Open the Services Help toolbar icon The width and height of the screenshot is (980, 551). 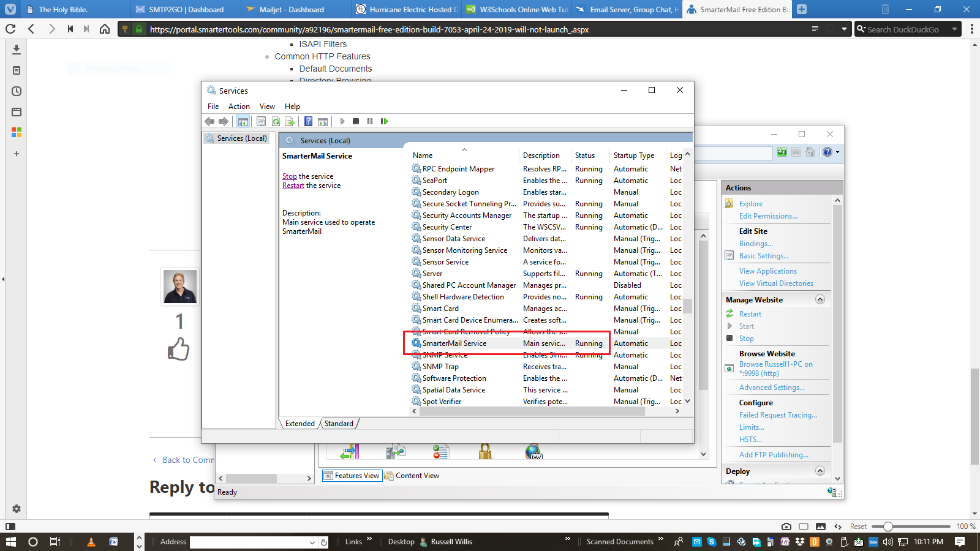click(309, 121)
